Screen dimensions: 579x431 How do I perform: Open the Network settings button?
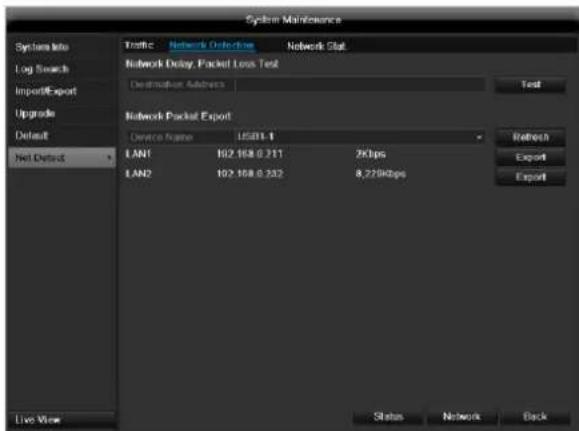(x=462, y=417)
